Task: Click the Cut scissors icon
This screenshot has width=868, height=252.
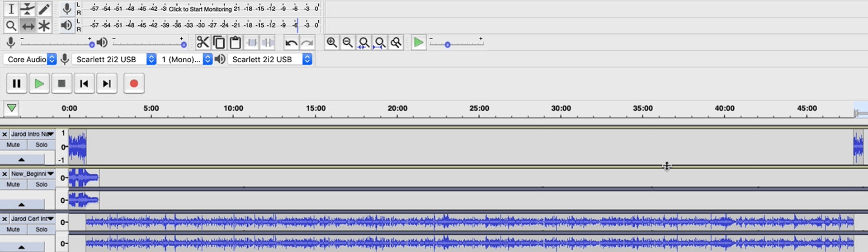Action: [x=203, y=42]
